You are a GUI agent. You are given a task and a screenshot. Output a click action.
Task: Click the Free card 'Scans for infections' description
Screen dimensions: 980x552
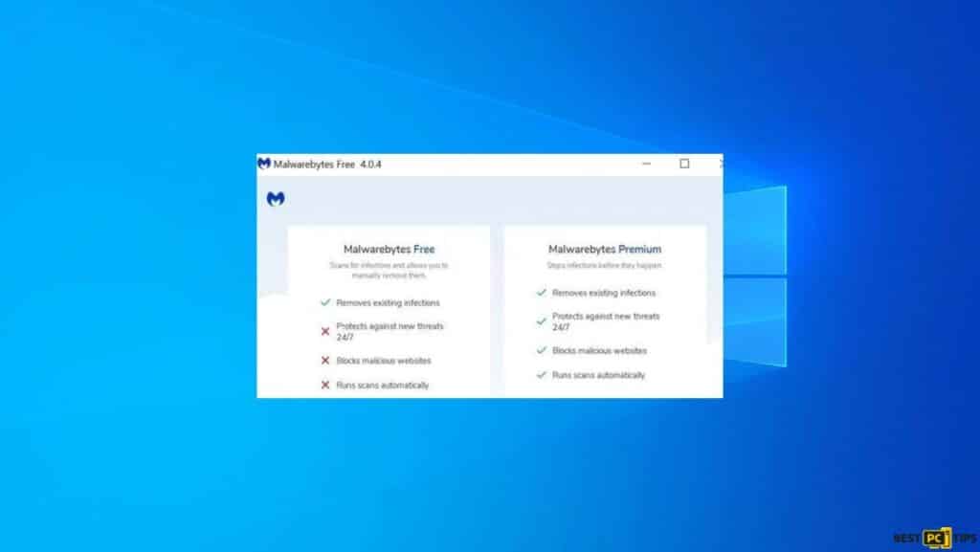(389, 271)
